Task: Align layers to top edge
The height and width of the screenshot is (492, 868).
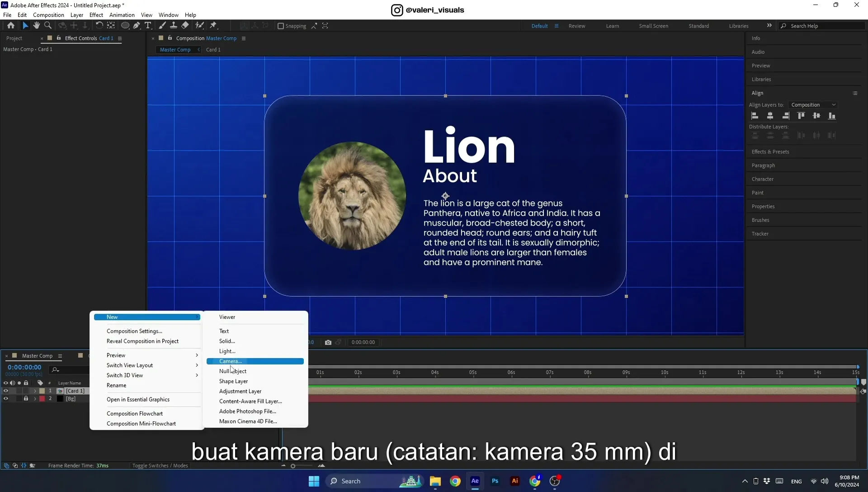Action: coord(801,116)
